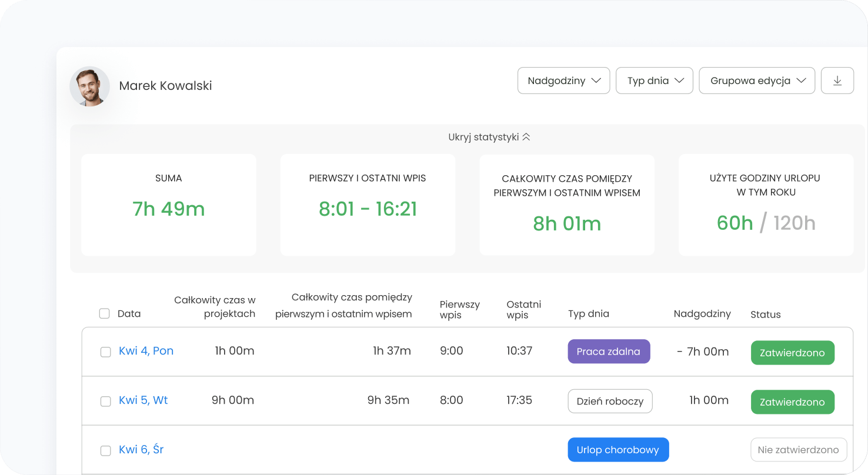The width and height of the screenshot is (868, 475).
Task: Click the SUMA statistics card
Action: point(169,205)
